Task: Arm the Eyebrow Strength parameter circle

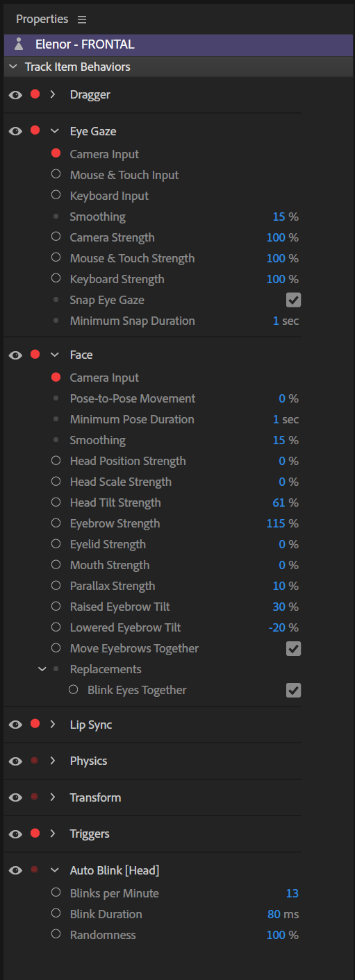Action: (x=56, y=523)
